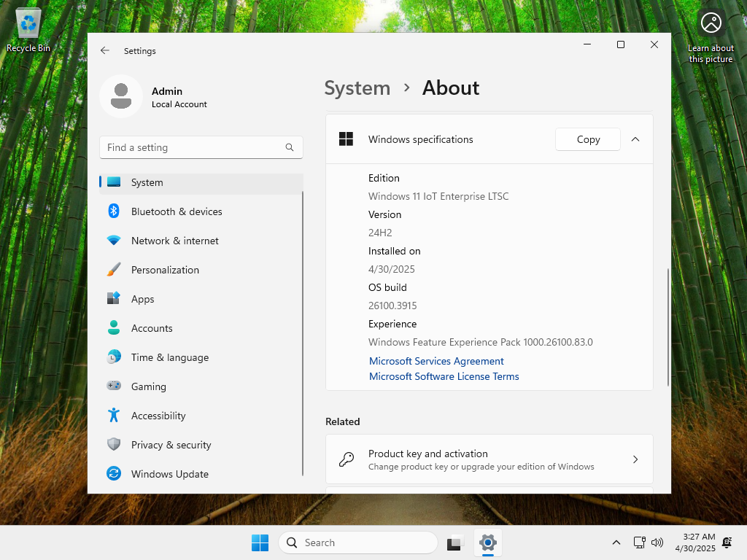Screen dimensions: 747x560
Task: Open the Product key and activation chevron
Action: click(635, 459)
